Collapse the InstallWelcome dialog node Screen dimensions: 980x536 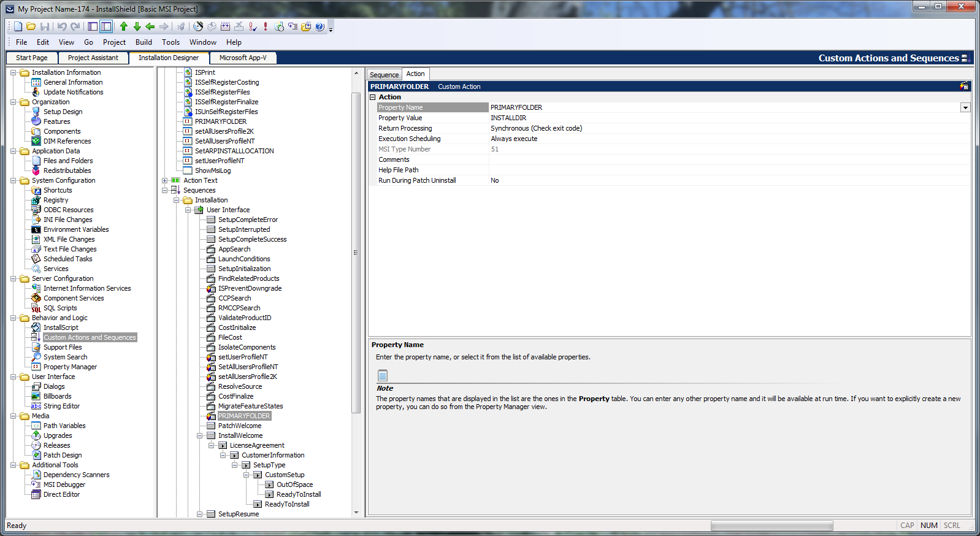[200, 435]
